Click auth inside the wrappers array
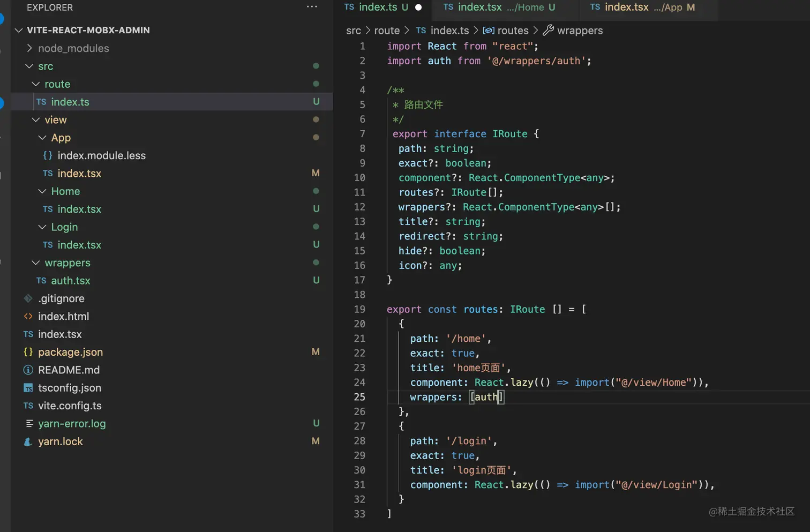Image resolution: width=810 pixels, height=532 pixels. coord(486,397)
